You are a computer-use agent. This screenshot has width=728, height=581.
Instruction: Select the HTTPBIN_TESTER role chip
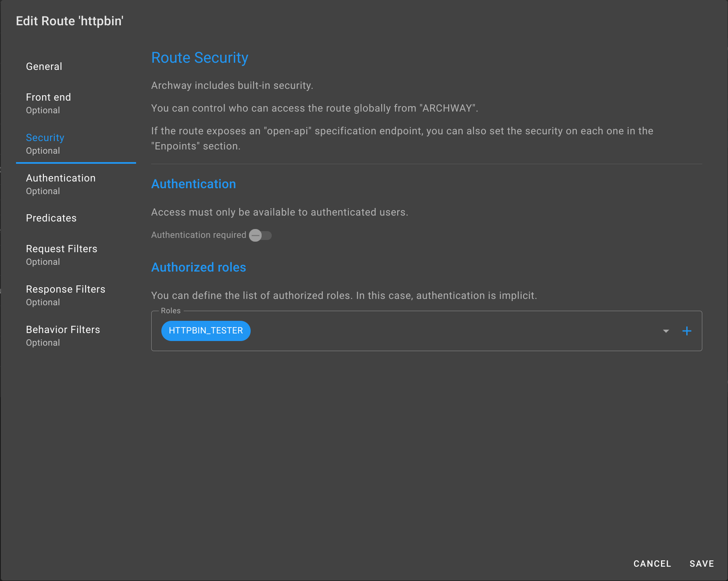(x=206, y=331)
